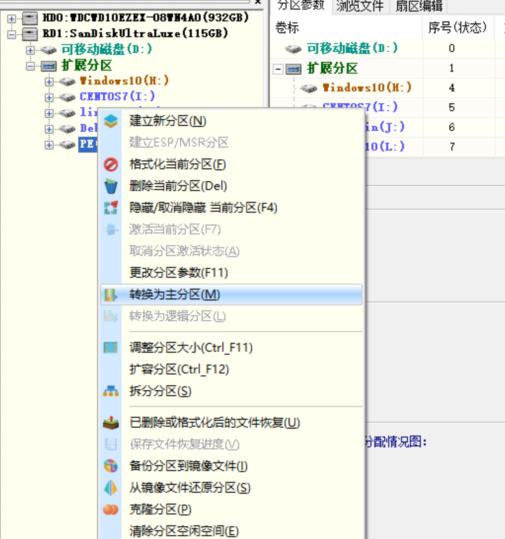Screen dimensions: 505x539
Task: Click the 调整分区大小 icon
Action: tap(111, 348)
